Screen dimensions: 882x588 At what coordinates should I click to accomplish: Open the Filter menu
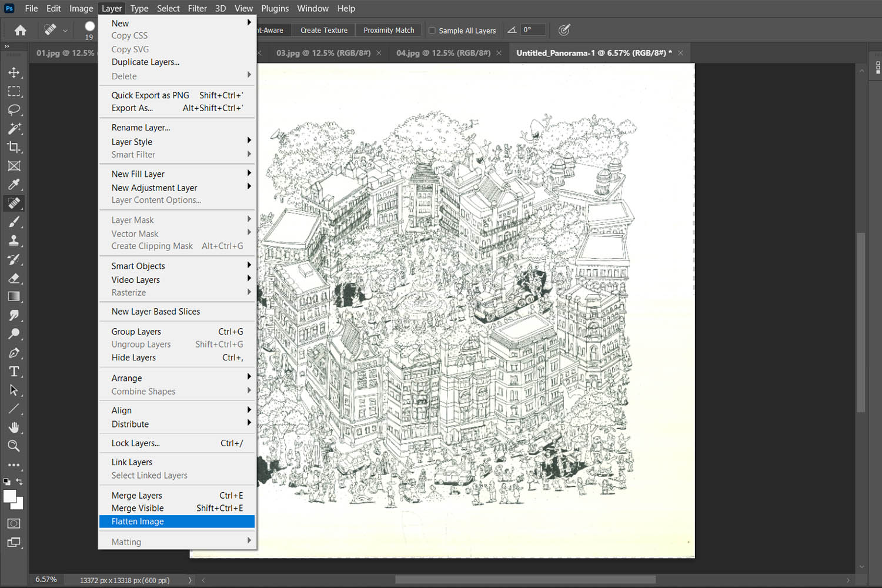tap(197, 8)
